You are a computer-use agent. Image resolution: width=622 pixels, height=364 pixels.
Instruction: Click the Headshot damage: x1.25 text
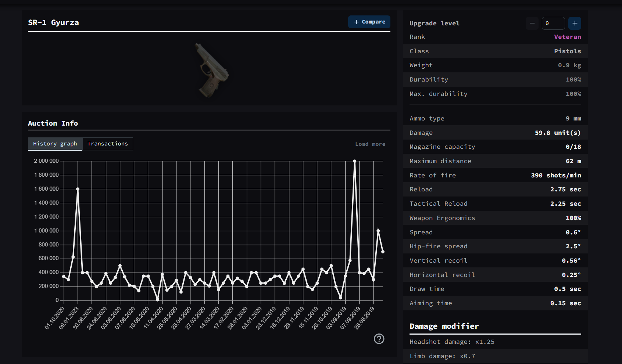(x=452, y=342)
